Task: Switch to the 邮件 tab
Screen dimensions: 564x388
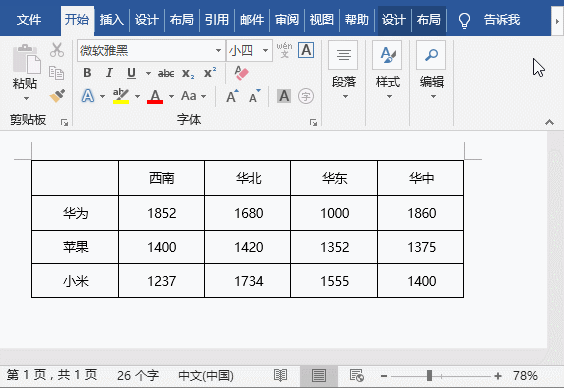Action: point(252,19)
